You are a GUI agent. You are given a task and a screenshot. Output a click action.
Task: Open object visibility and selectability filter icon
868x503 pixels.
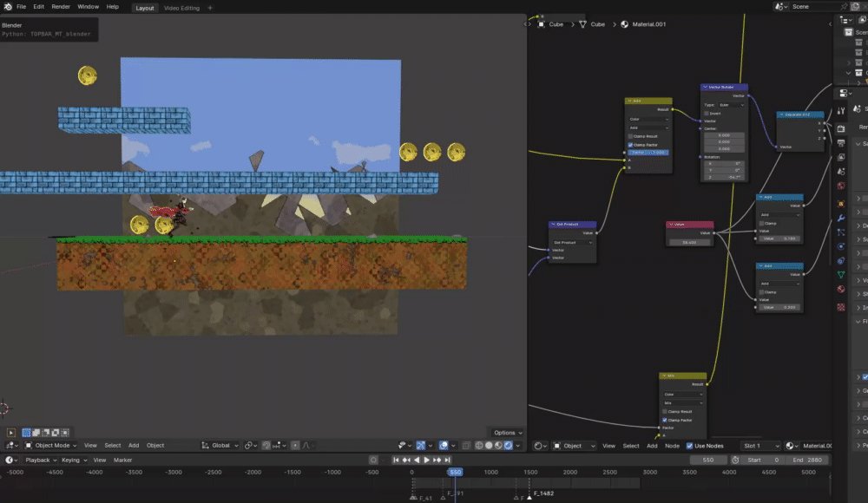(x=405, y=446)
